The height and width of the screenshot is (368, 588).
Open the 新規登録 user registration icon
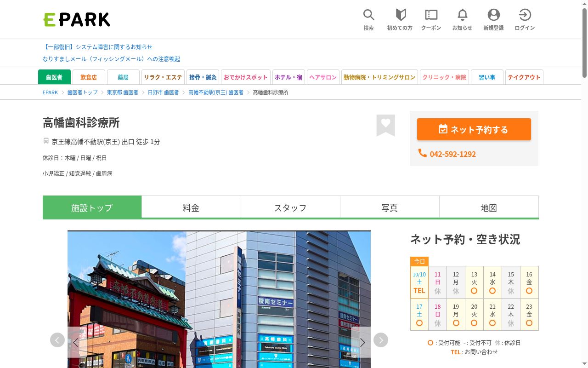tap(493, 20)
